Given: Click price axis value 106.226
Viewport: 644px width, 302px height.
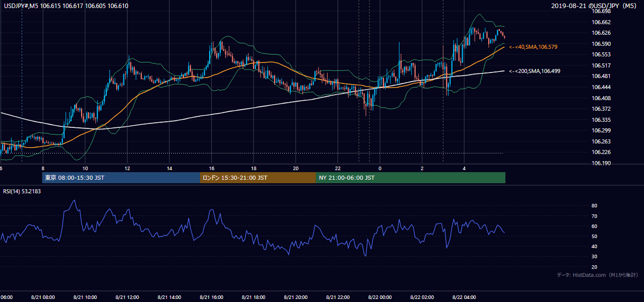Looking at the screenshot, I should (601, 152).
